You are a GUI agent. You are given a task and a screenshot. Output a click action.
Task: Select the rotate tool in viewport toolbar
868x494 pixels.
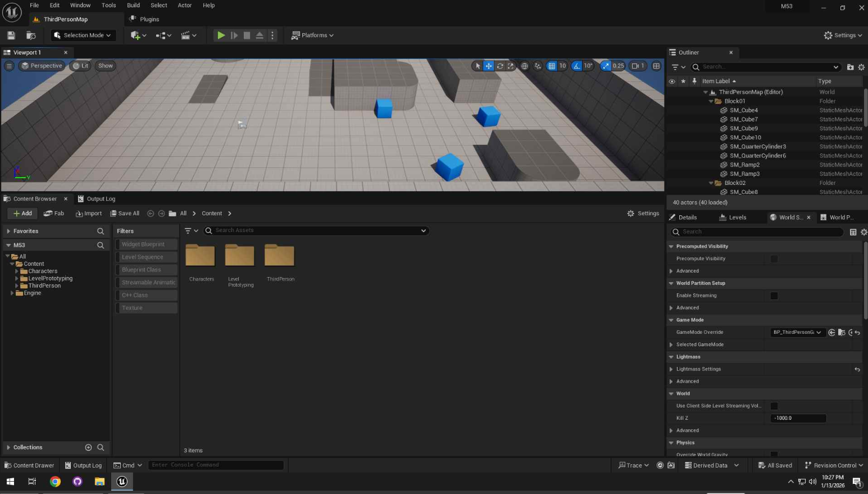pyautogui.click(x=500, y=66)
